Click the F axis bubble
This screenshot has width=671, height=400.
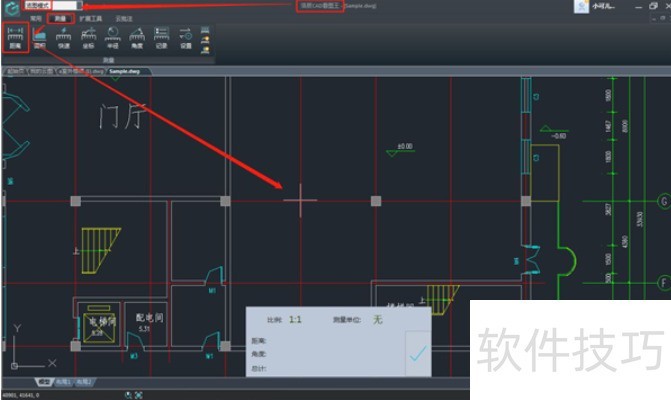click(x=664, y=283)
